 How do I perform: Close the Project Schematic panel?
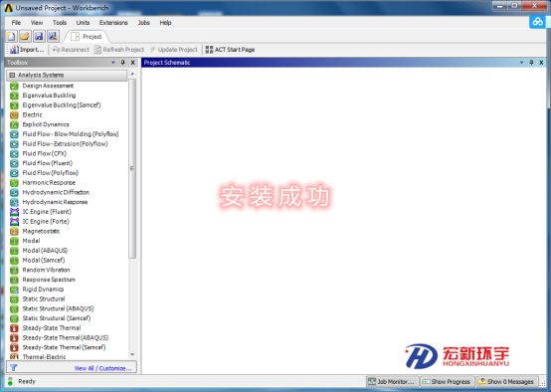click(541, 63)
